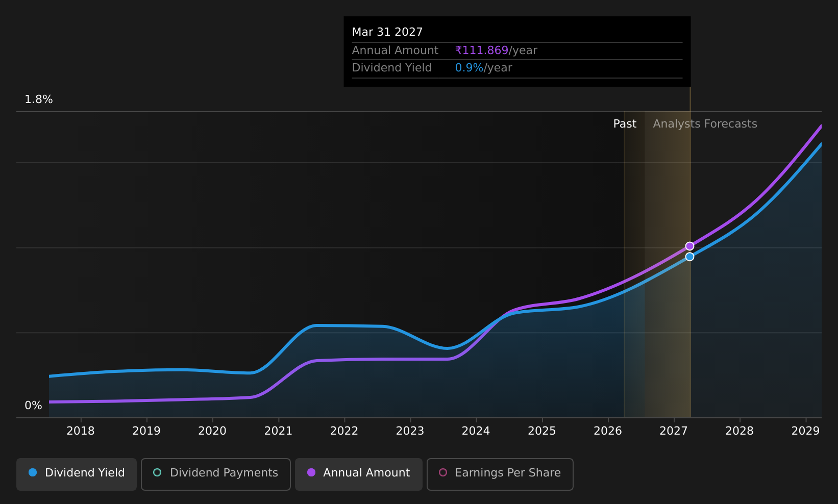Screen dimensions: 838x504
Task: Click the 2021 x-axis label
Action: (x=278, y=431)
